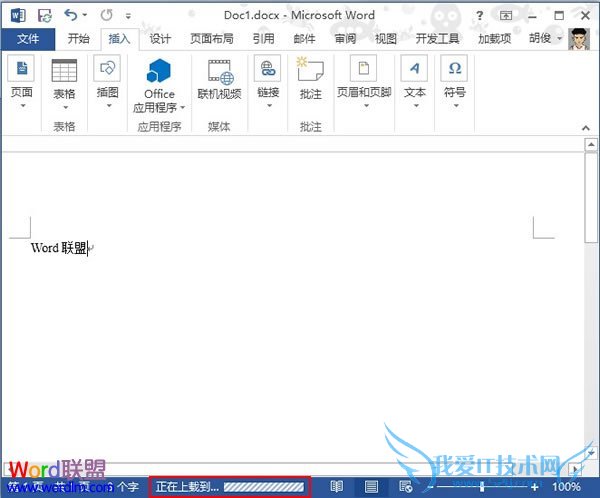The image size is (600, 498).
Task: Expand the 链接 links dropdown
Action: [268, 105]
